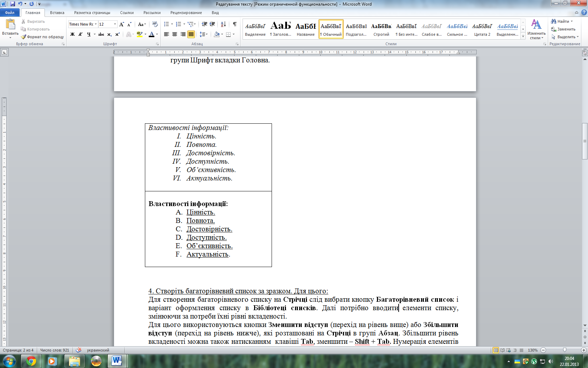Click the Save icon in the quick access toolbar
The height and width of the screenshot is (368, 588).
[13, 4]
